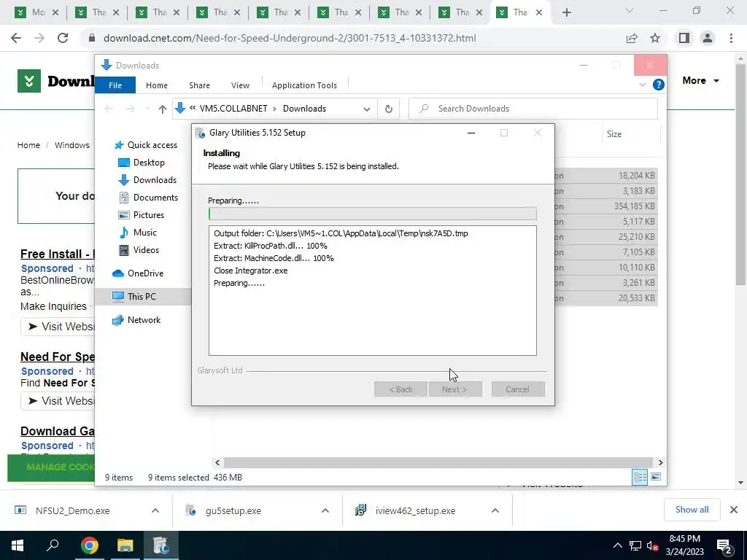Open options for gu5setup.exe download
This screenshot has width=747, height=560.
[x=325, y=510]
